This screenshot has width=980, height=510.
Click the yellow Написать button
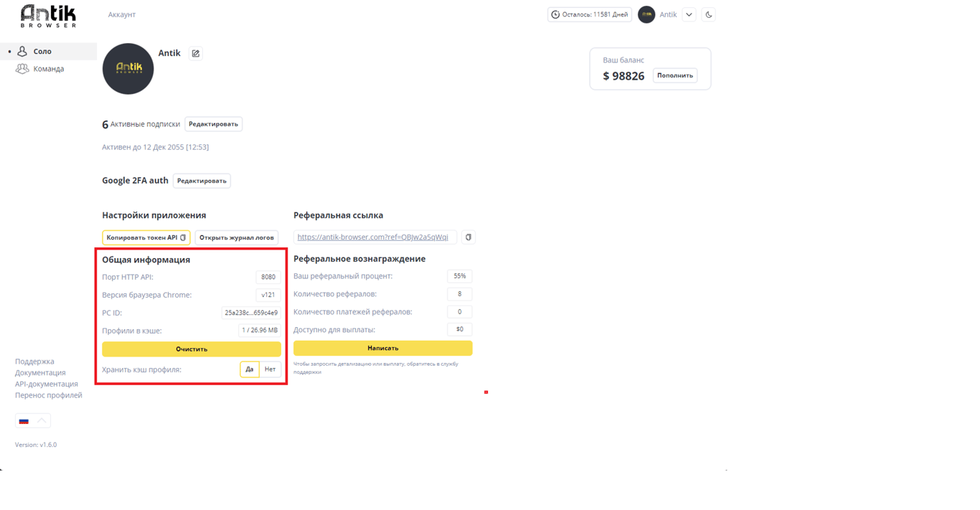pos(383,349)
